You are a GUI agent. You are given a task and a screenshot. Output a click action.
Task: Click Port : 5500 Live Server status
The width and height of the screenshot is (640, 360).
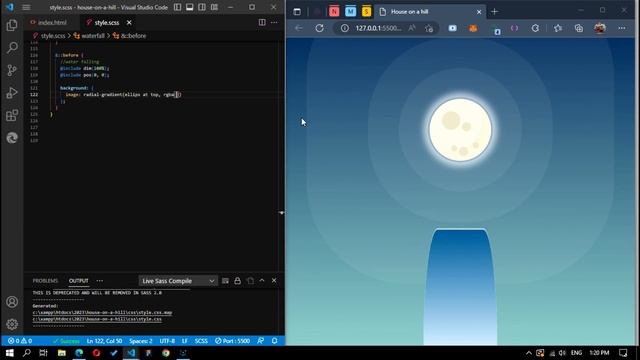coord(232,341)
